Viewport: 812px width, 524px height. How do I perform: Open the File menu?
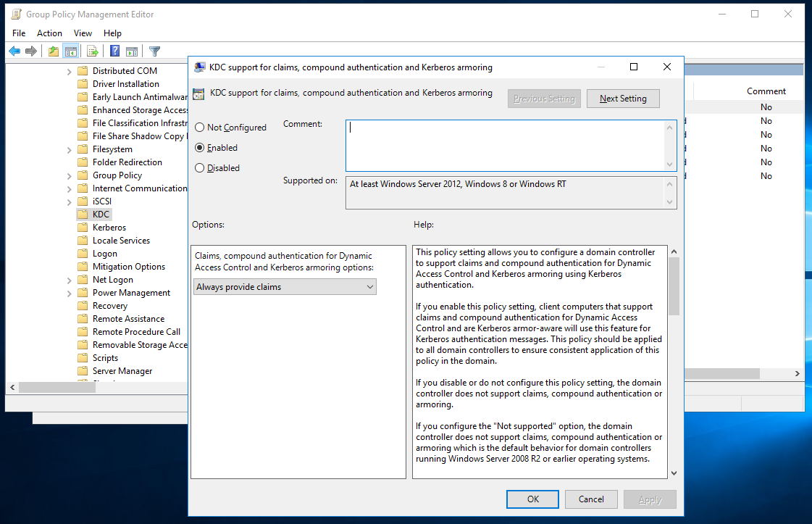click(19, 33)
